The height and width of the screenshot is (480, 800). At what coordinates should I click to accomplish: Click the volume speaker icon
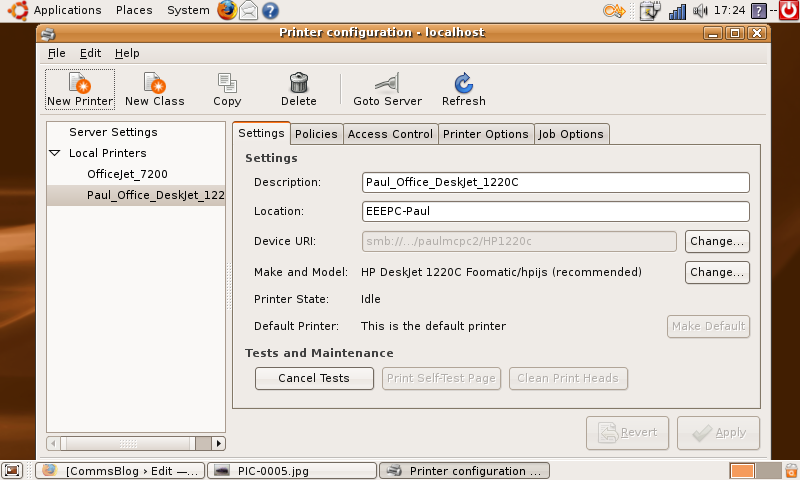tap(700, 10)
